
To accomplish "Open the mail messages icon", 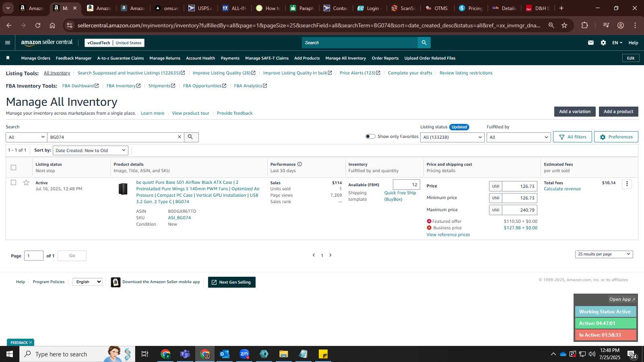I will (590, 43).
